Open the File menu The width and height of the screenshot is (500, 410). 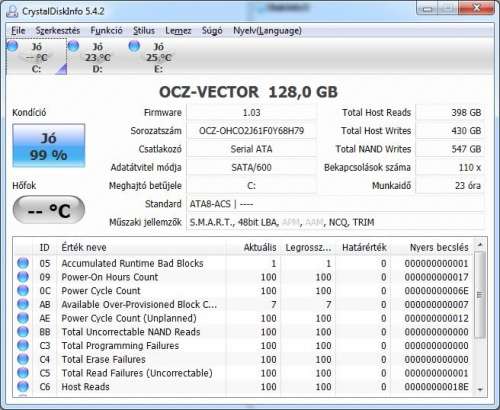click(x=18, y=31)
